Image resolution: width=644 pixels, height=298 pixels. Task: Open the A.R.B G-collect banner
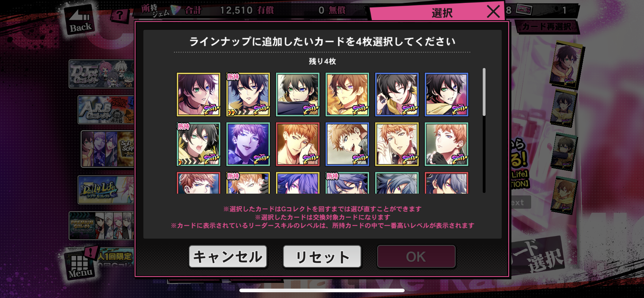(x=106, y=110)
